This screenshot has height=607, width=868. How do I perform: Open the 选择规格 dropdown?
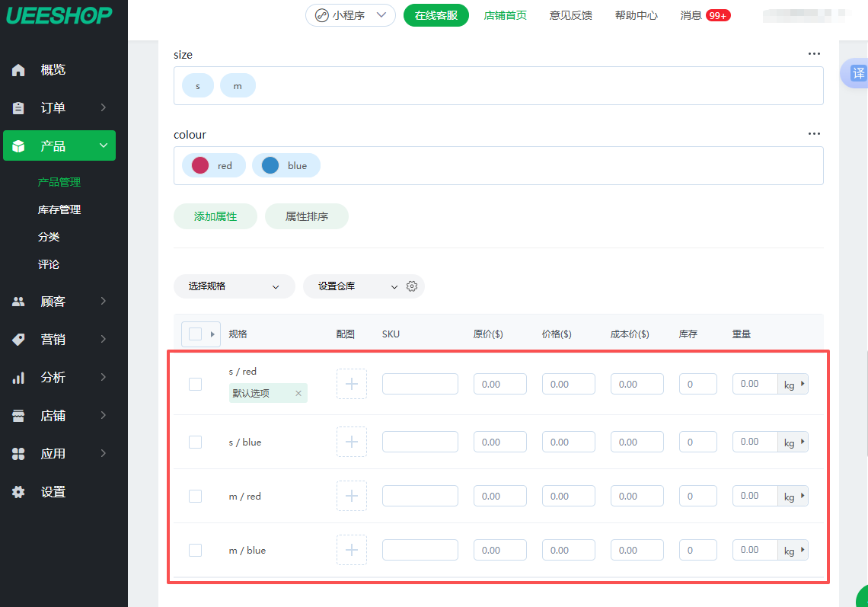pos(234,286)
